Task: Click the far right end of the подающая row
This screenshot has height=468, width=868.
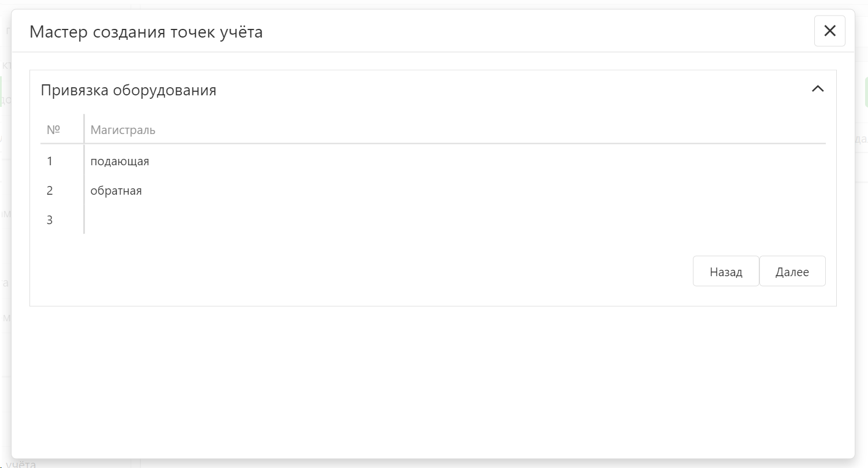Action: coord(815,161)
